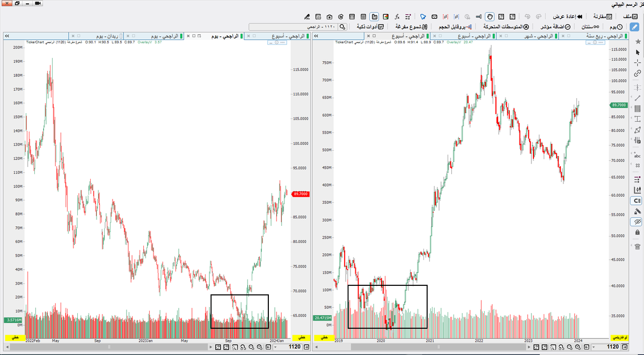644x355 pixels.
Task: Click the envelope mail icon in toolbar
Action: pyautogui.click(x=434, y=17)
